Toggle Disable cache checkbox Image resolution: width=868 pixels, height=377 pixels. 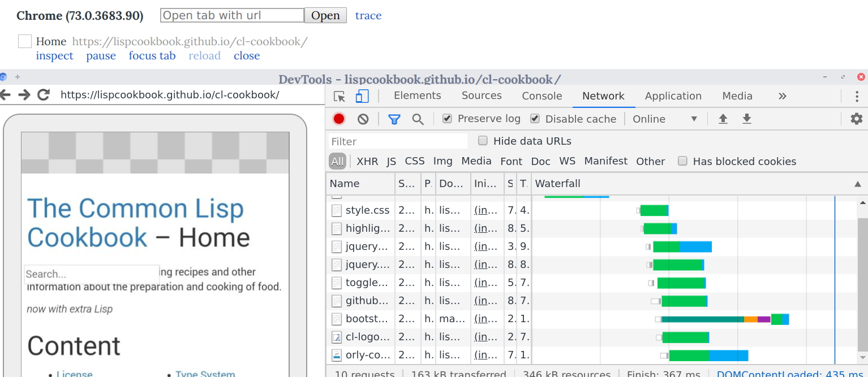tap(535, 119)
